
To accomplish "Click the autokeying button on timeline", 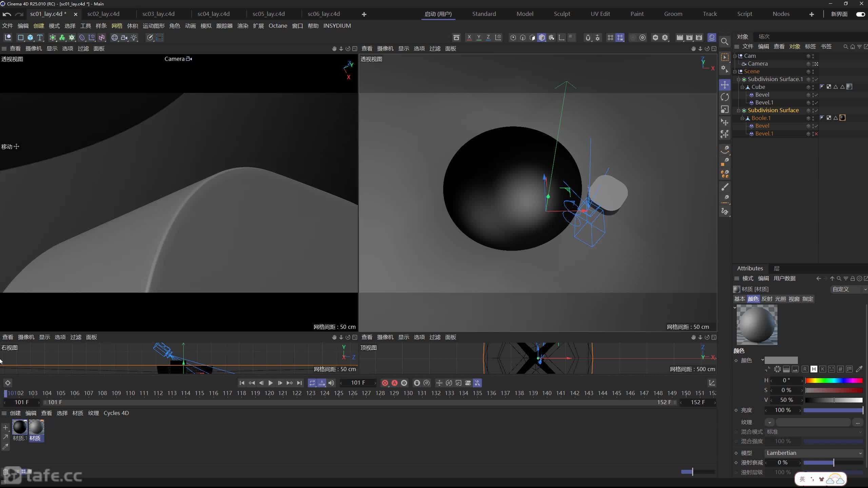I will (x=394, y=383).
